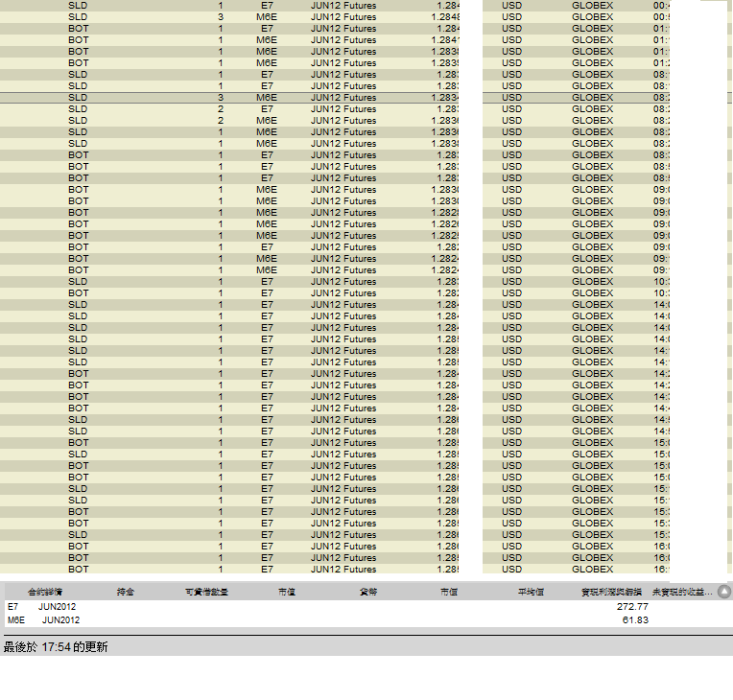Sort by the 可賃借數量 column header
This screenshot has height=700, width=733.
click(x=206, y=592)
